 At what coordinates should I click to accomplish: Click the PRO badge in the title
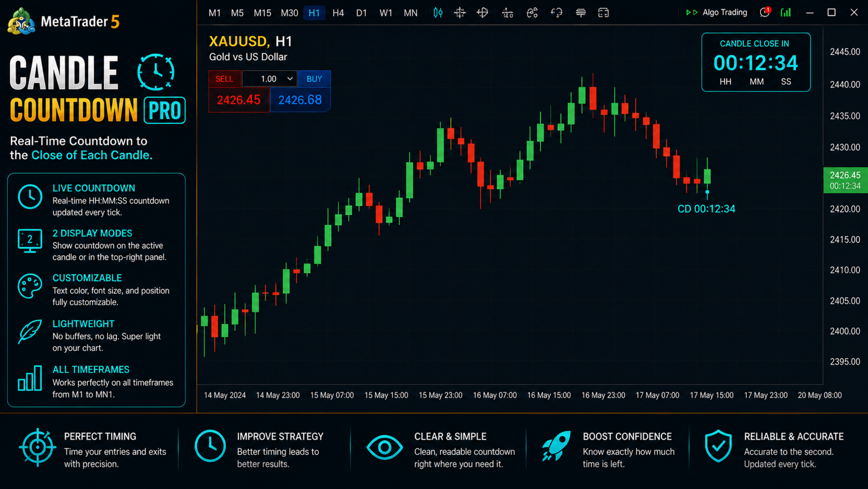pyautogui.click(x=165, y=110)
